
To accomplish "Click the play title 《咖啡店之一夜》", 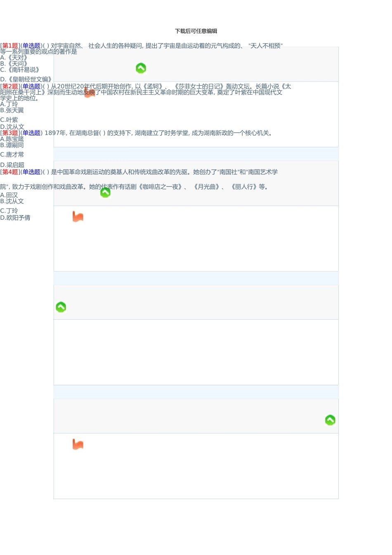I will pyautogui.click(x=160, y=187).
